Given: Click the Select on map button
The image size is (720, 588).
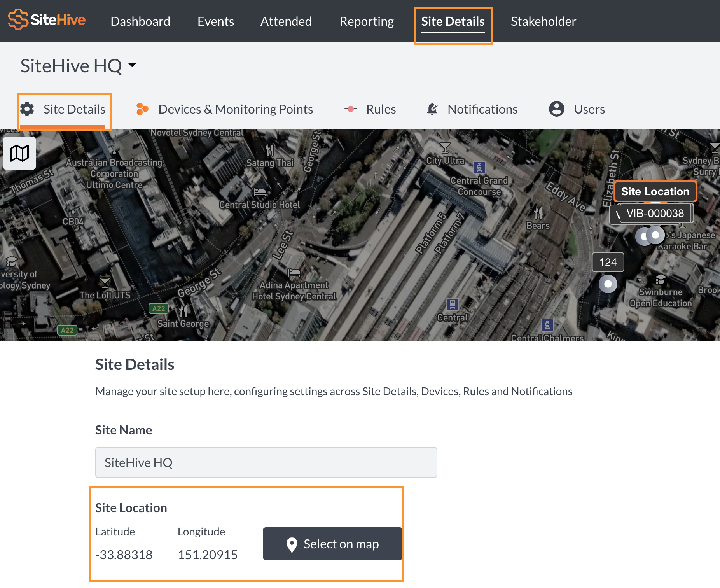Looking at the screenshot, I should [332, 544].
